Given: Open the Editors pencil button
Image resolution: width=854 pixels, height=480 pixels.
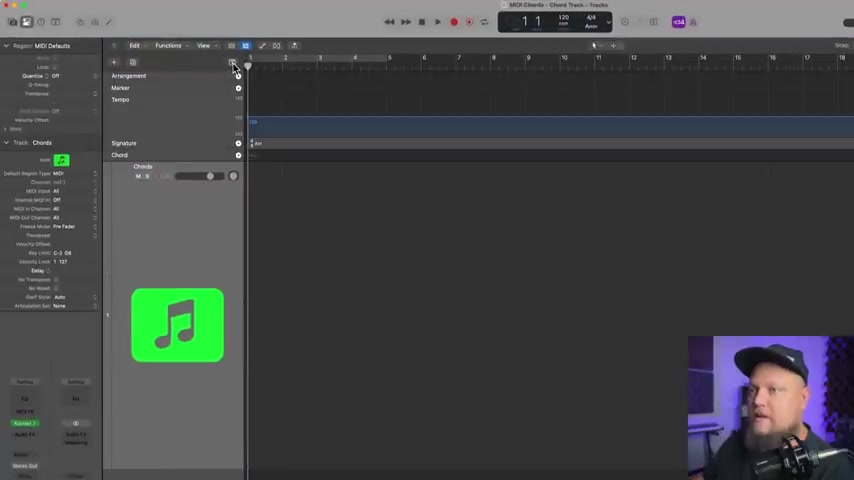Looking at the screenshot, I should point(109,22).
